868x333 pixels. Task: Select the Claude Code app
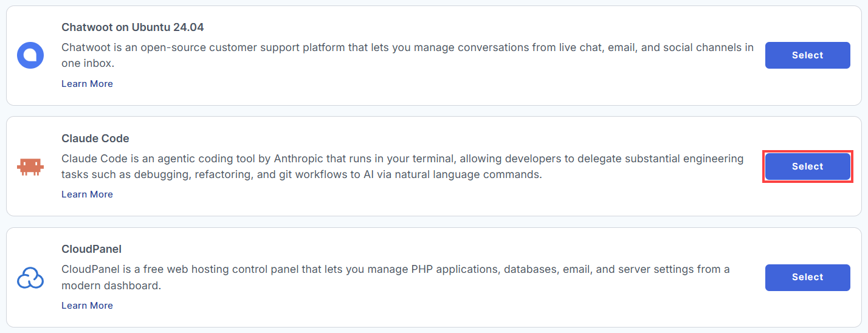pos(807,166)
